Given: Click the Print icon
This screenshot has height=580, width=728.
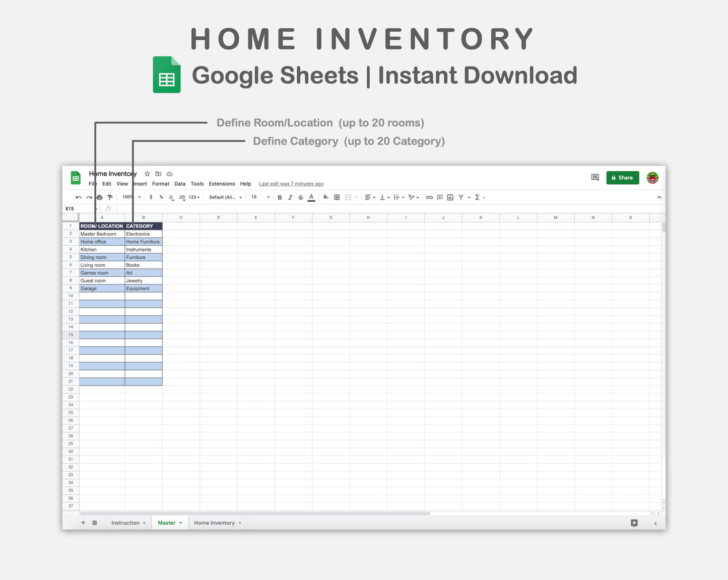Looking at the screenshot, I should click(x=99, y=197).
